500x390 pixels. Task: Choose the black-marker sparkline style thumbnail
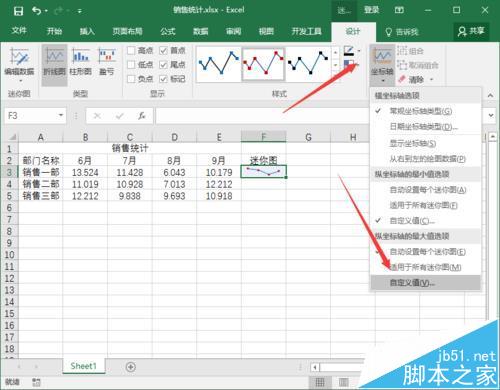tap(308, 64)
